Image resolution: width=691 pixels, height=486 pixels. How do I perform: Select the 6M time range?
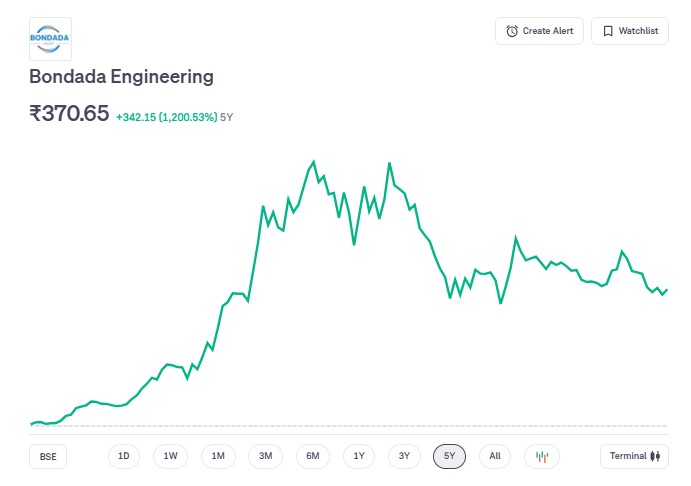click(312, 456)
